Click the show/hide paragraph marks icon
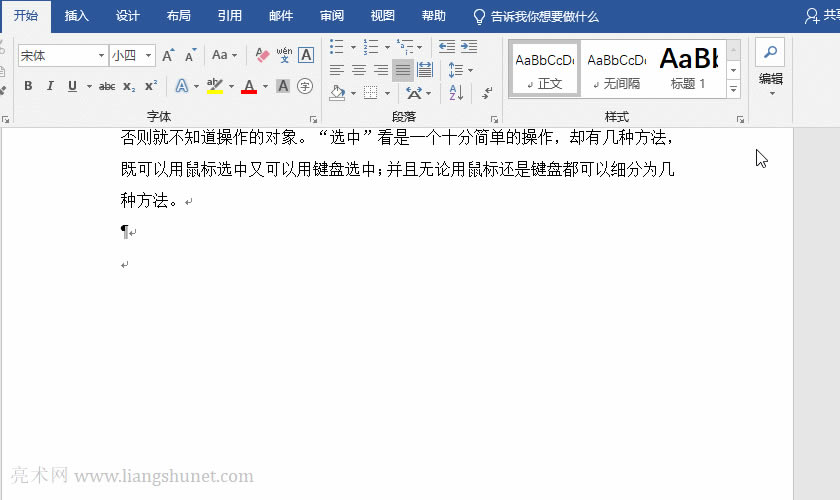Screen dimensions: 840x500 (x=487, y=93)
